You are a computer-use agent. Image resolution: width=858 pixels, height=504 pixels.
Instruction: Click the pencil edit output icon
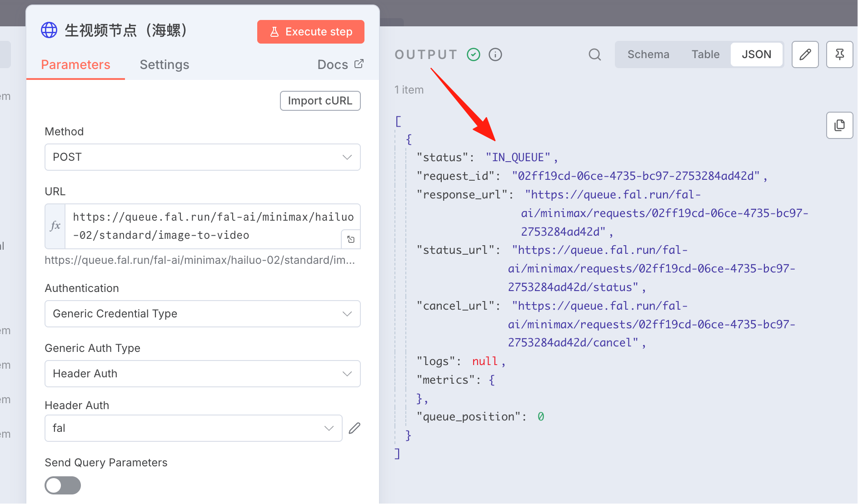pyautogui.click(x=805, y=54)
